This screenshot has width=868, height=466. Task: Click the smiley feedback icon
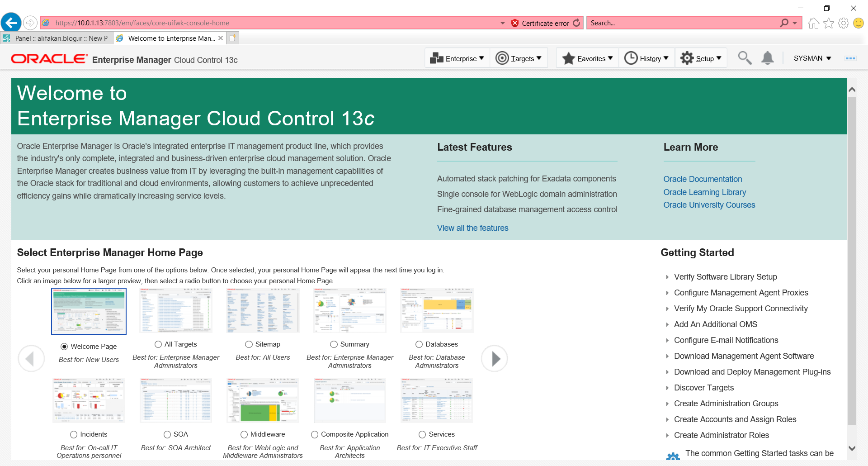click(x=858, y=23)
